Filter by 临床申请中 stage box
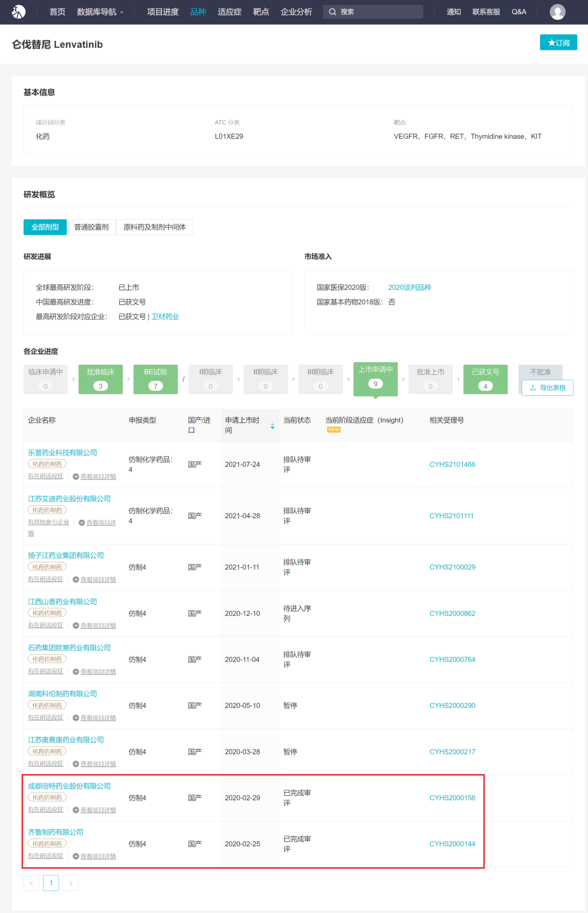 coord(46,379)
